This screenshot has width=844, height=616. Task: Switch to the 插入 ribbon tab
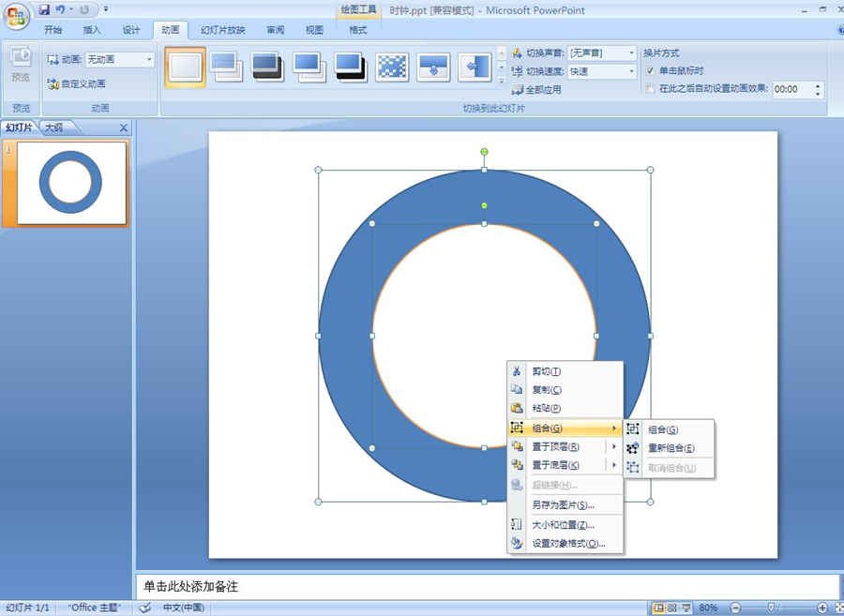(92, 30)
